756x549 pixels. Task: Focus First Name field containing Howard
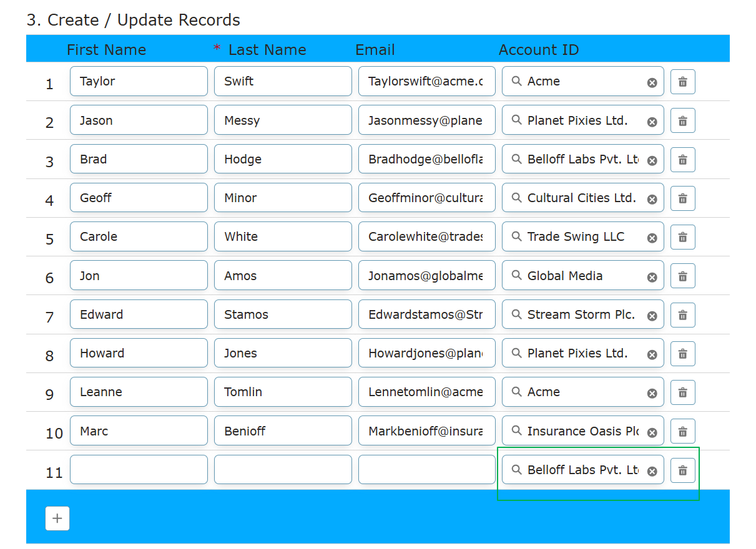[x=139, y=353]
